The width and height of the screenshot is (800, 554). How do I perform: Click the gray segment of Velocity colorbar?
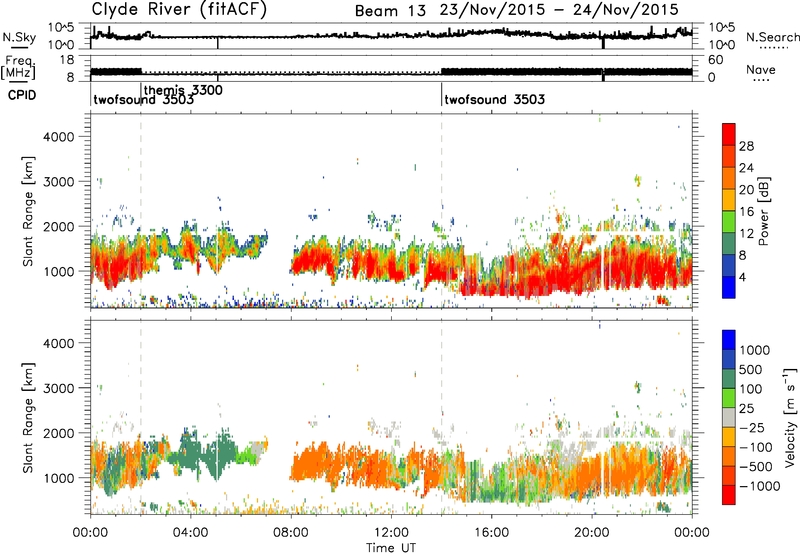(x=729, y=418)
